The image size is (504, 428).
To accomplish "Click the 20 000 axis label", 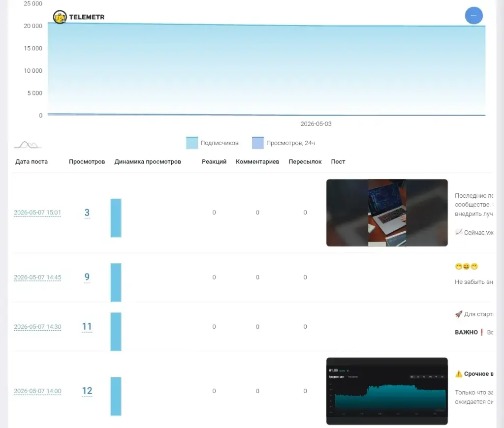I will point(33,26).
